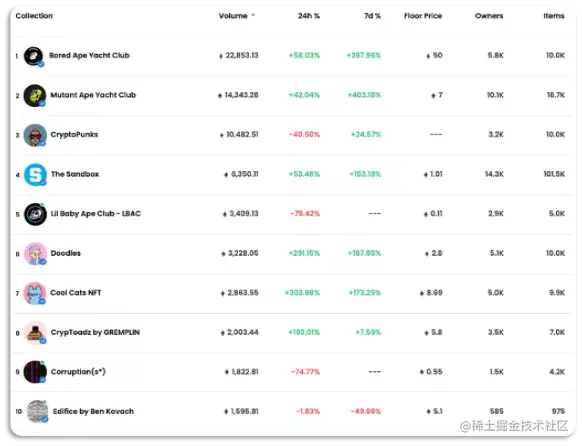Click the Collection column header

[34, 16]
